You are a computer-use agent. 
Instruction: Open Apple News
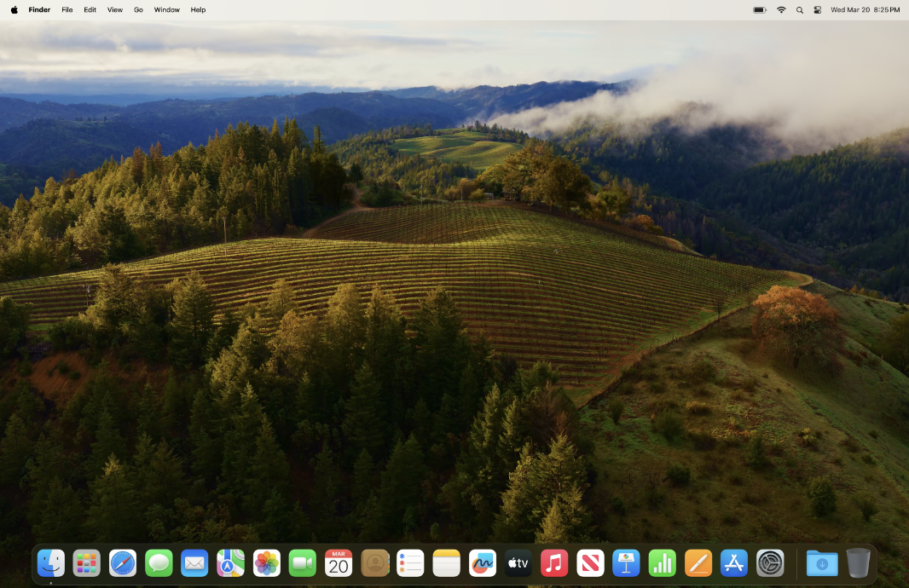590,562
